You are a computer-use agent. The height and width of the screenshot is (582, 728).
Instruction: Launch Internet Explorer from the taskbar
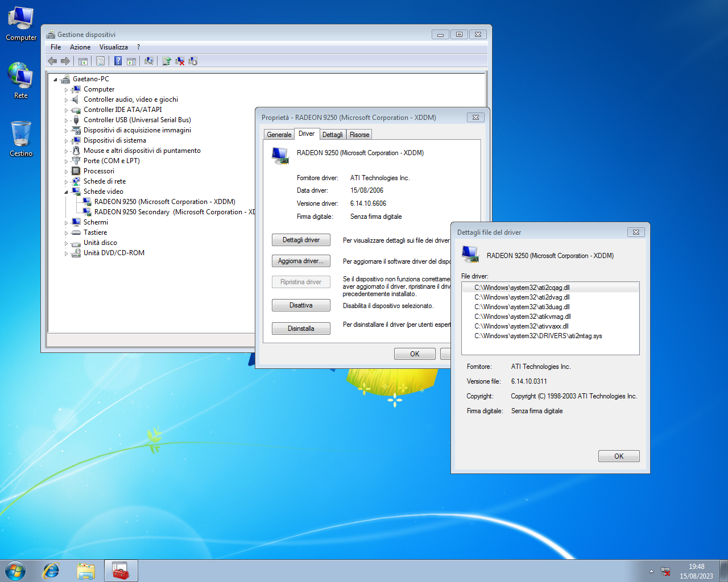51,571
